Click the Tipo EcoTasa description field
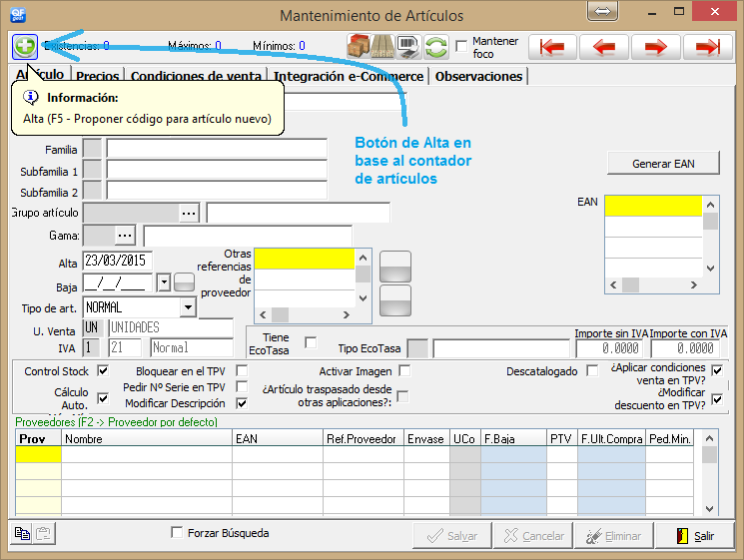744x560 pixels. point(501,348)
